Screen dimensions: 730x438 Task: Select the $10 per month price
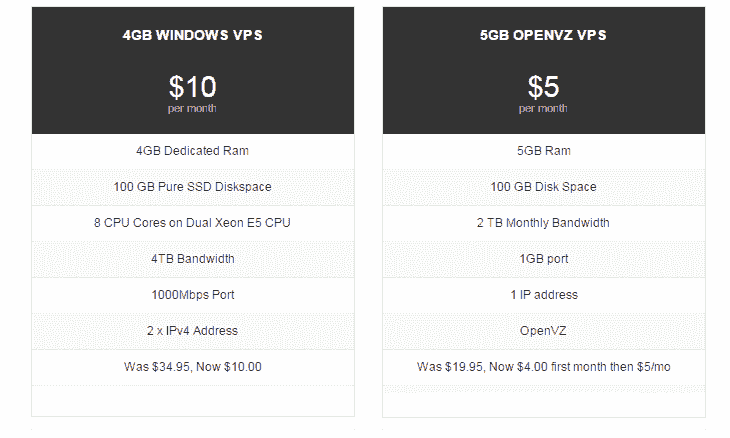click(192, 87)
